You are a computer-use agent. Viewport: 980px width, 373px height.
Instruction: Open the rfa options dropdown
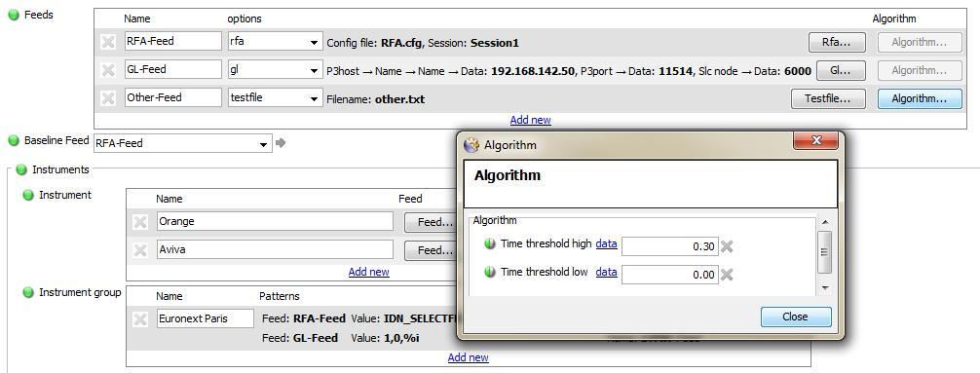[314, 43]
